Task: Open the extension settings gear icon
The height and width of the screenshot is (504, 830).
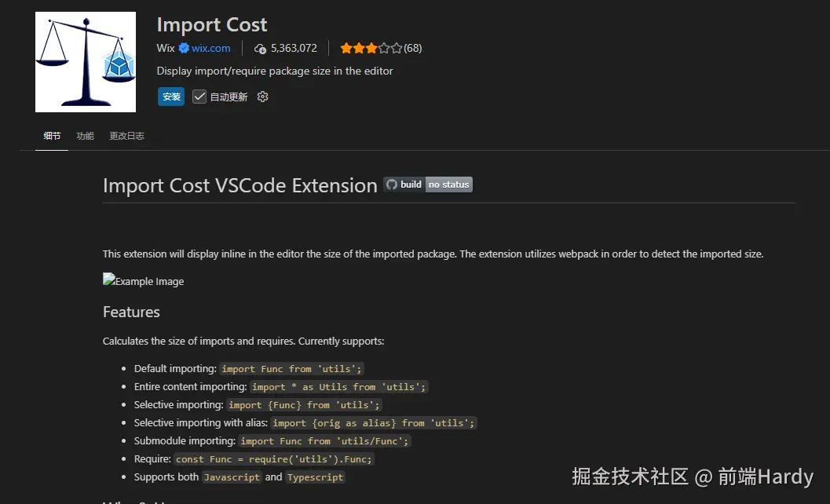Action: point(262,97)
